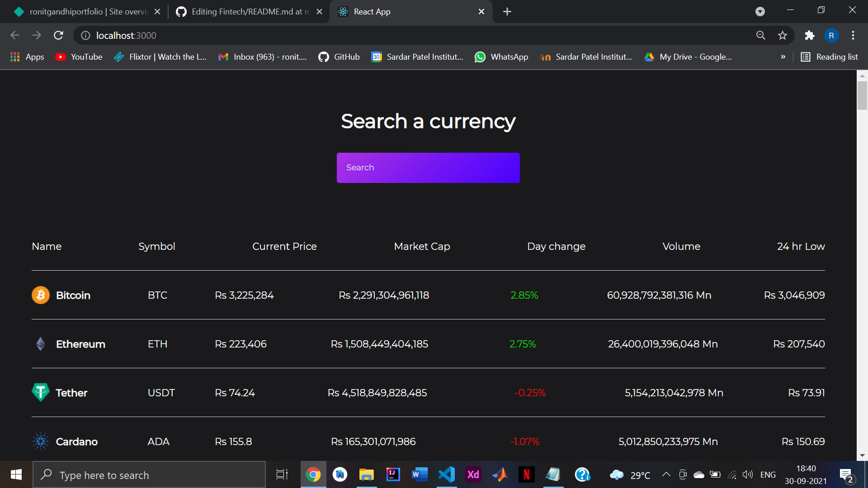Screen dimensions: 868x488
Task: Bookmark this page with star icon
Action: pos(783,35)
